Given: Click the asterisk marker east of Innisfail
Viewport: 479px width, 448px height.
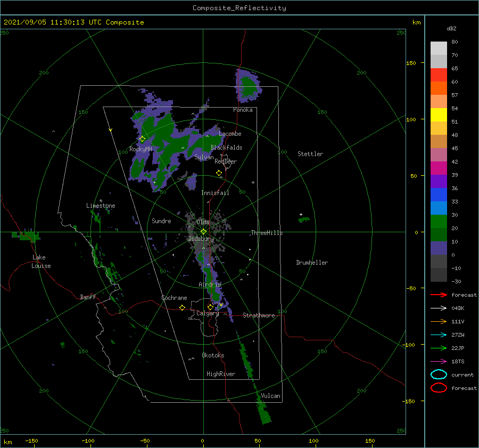Looking at the screenshot, I should tap(253, 183).
